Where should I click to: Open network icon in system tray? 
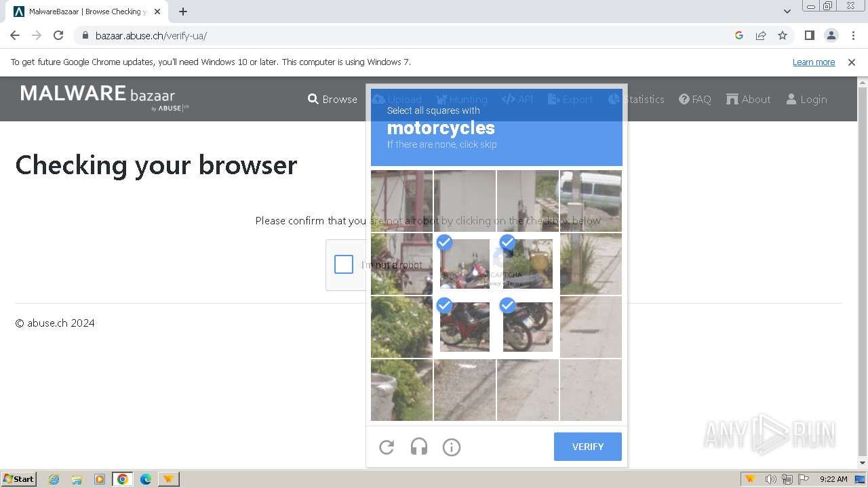pos(787,479)
